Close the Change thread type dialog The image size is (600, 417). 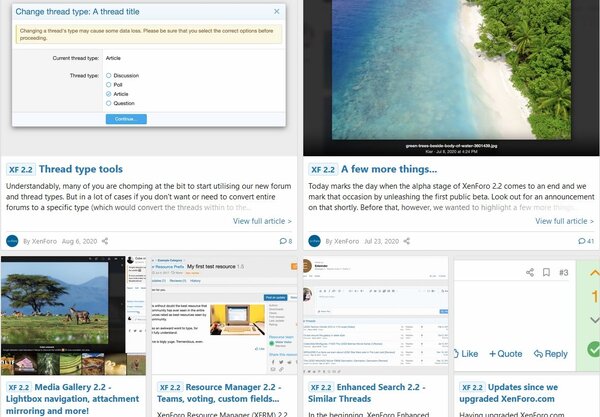[277, 12]
